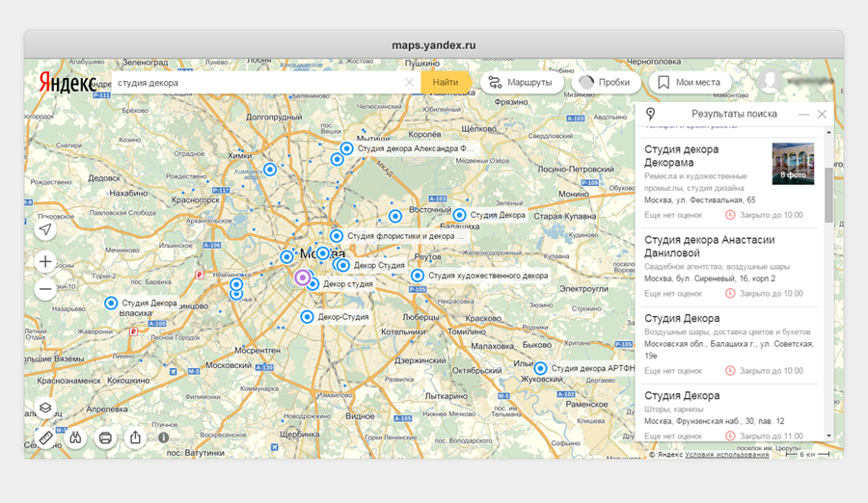Clear the search field with X
The image size is (868, 503).
pos(409,83)
